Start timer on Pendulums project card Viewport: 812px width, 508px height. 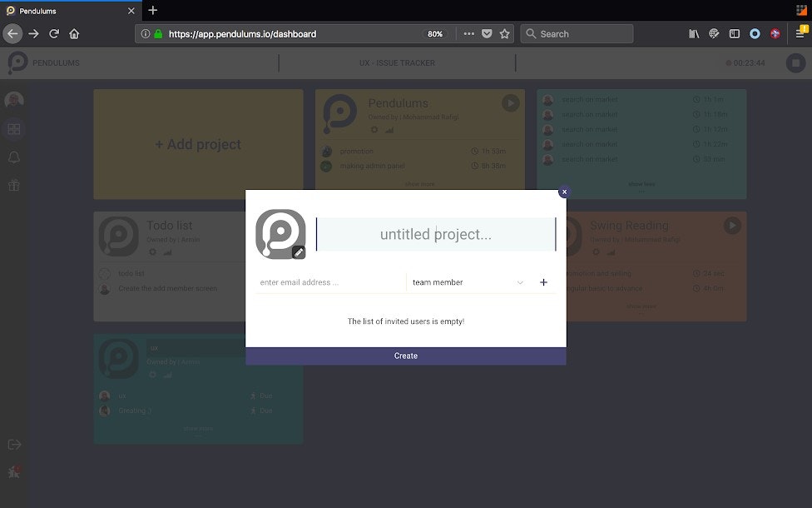point(511,103)
